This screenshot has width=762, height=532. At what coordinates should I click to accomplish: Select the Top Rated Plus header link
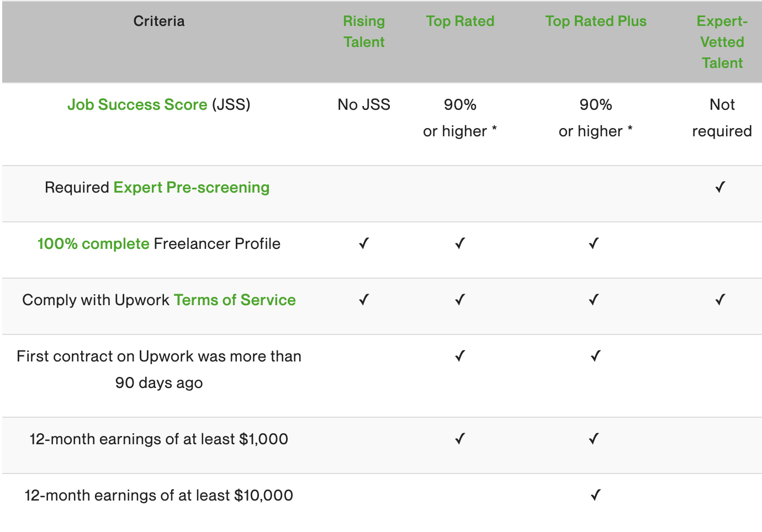(596, 22)
